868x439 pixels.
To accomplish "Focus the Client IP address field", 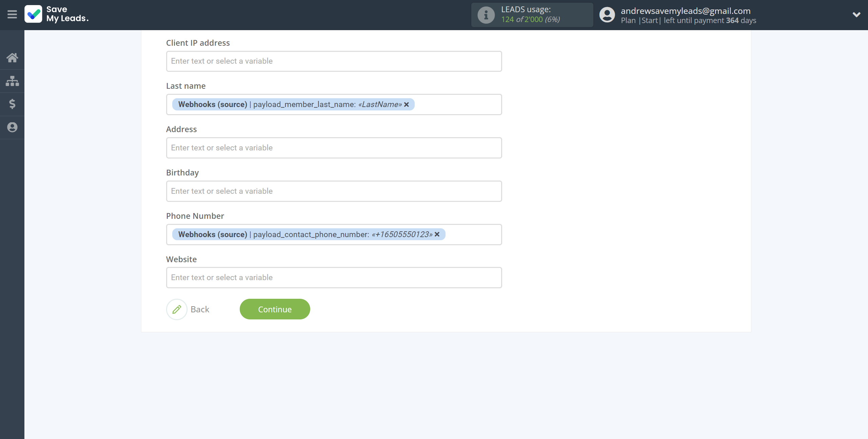I will [x=334, y=61].
